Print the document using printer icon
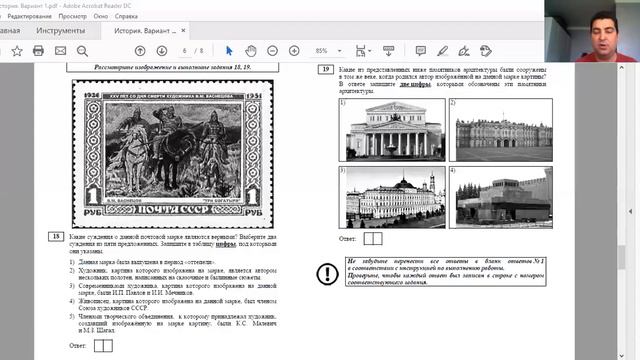The width and height of the screenshot is (640, 360). tap(38, 51)
